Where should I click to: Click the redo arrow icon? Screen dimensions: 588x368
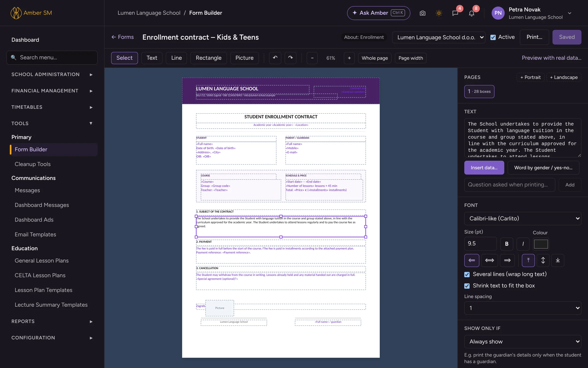coord(291,58)
